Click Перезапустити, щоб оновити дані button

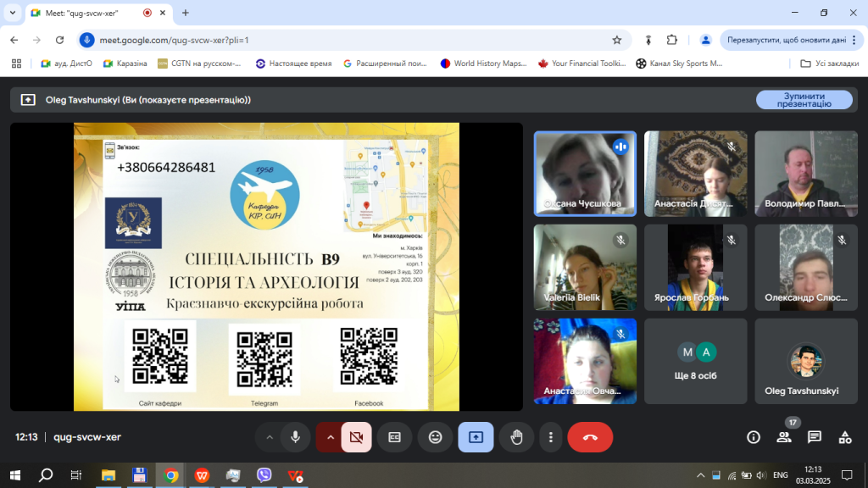pos(786,40)
